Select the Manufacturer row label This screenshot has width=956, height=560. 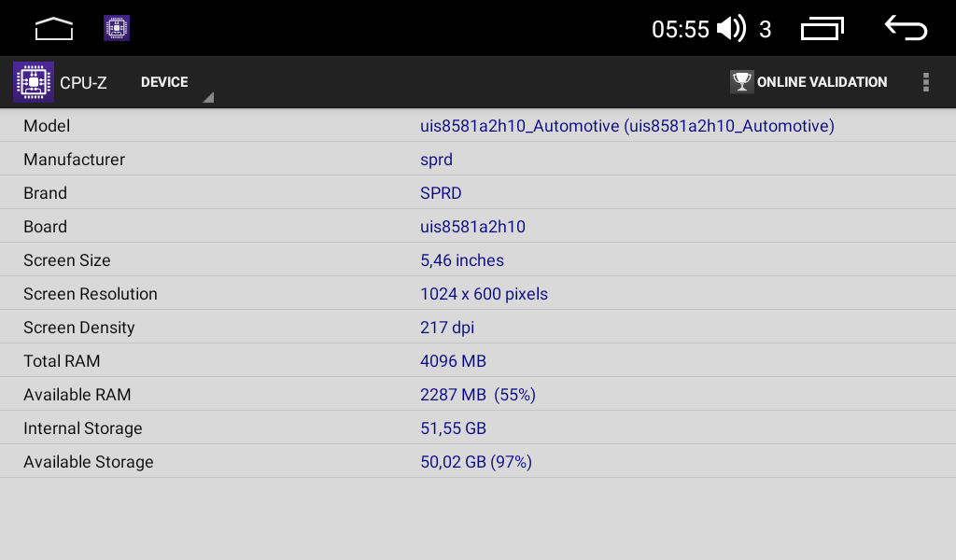point(75,160)
